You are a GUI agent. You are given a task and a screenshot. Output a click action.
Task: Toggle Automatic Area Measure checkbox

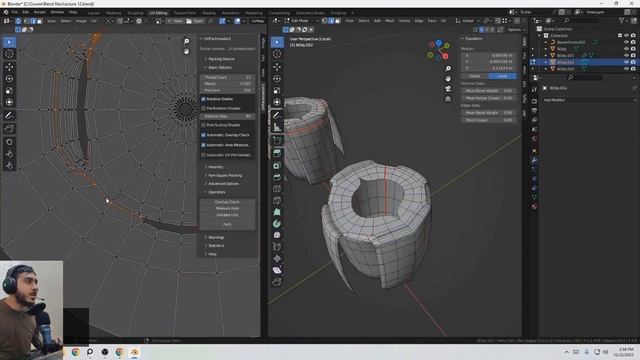(203, 145)
